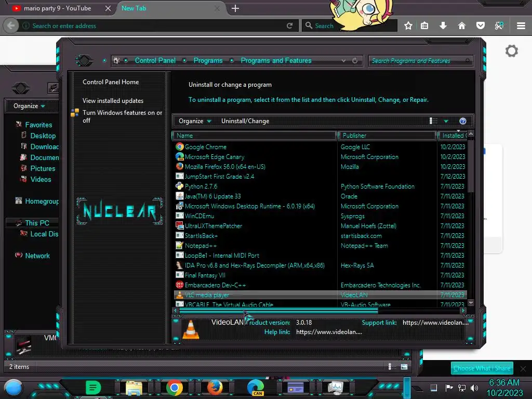The height and width of the screenshot is (399, 532).
Task: Open Videos in the Explorer sidebar
Action: (x=41, y=179)
